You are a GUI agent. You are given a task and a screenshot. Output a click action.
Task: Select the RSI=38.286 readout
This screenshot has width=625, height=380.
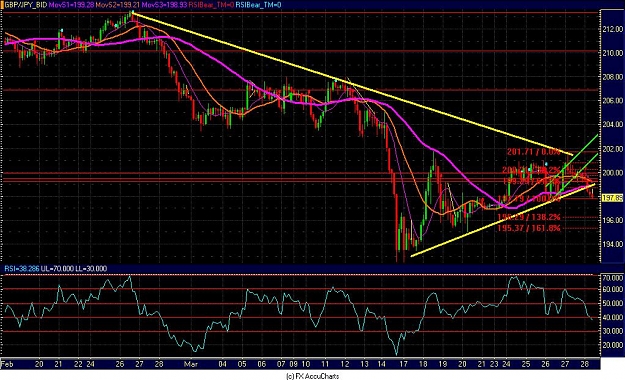pos(22,269)
